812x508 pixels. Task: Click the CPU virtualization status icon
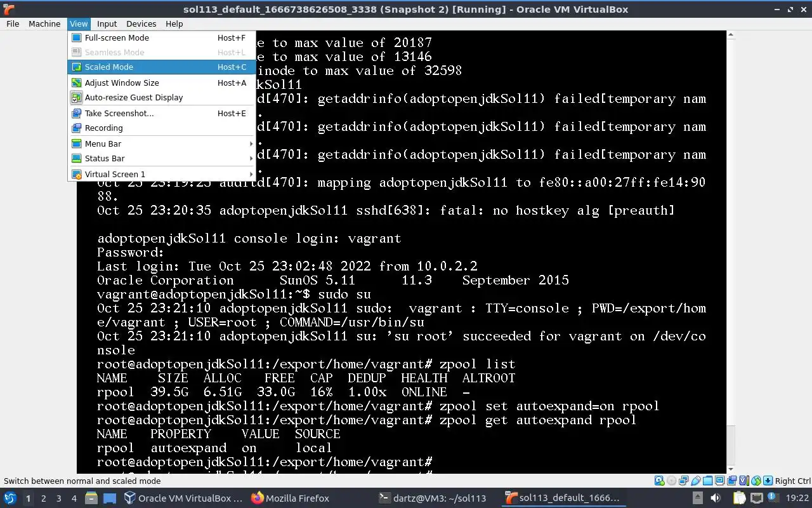pyautogui.click(x=744, y=481)
